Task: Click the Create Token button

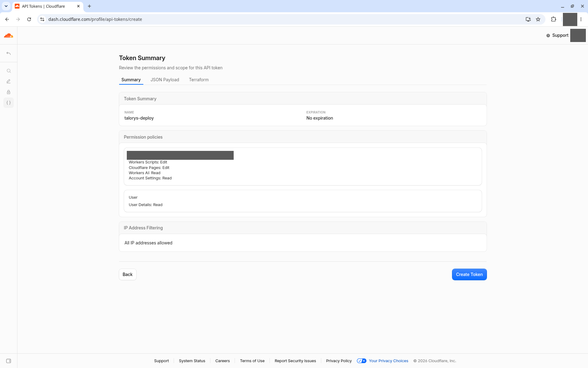Action: (x=469, y=274)
